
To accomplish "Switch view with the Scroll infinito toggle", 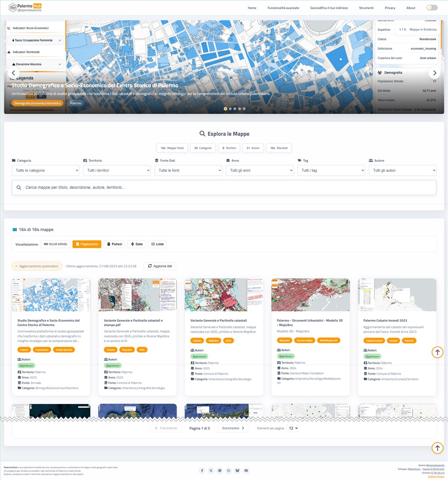I will (x=55, y=244).
